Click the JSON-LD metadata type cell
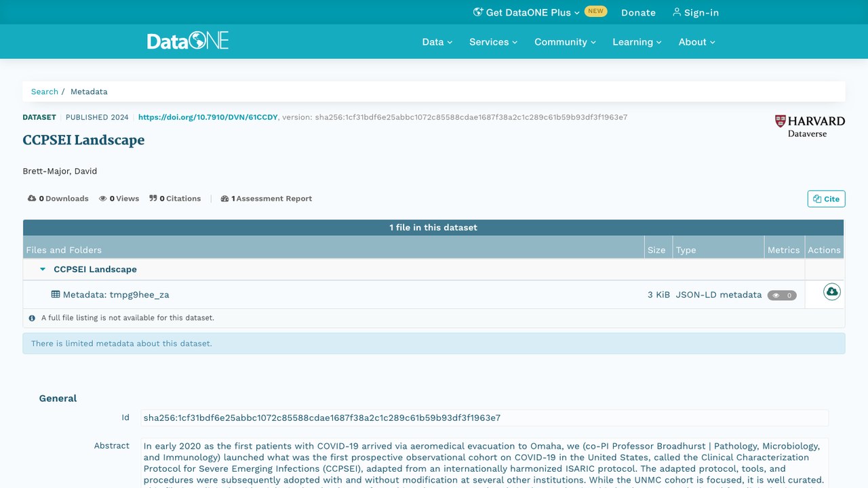The image size is (868, 488). coord(719,295)
